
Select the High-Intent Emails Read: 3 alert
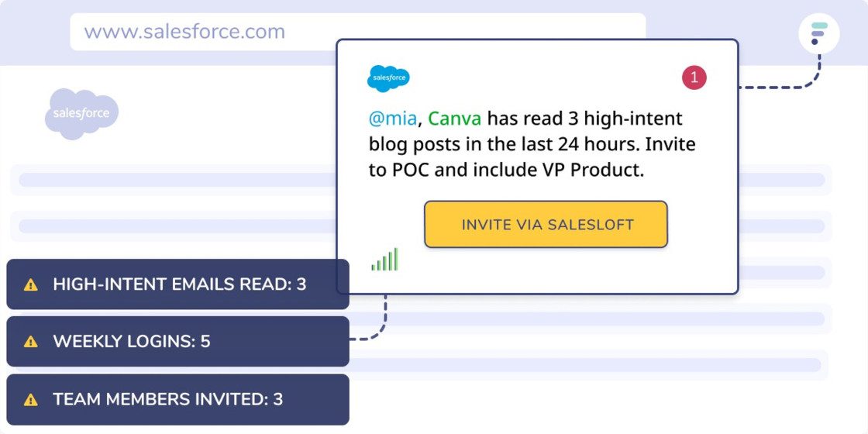pos(178,284)
